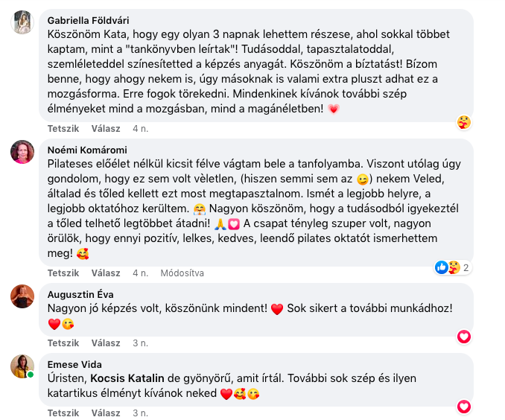Like Gabriella Földvári's comment with Tetszik
Image resolution: width=505 pixels, height=420 pixels.
click(63, 129)
